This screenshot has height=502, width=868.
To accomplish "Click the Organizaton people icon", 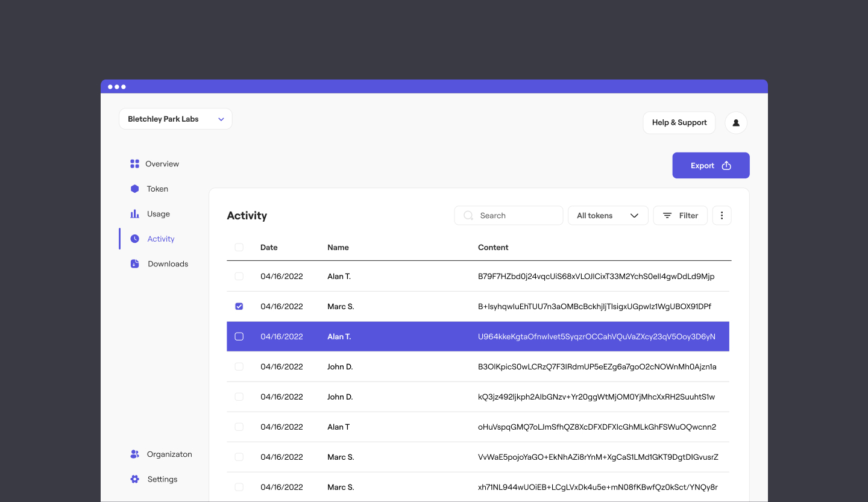I will 134,454.
